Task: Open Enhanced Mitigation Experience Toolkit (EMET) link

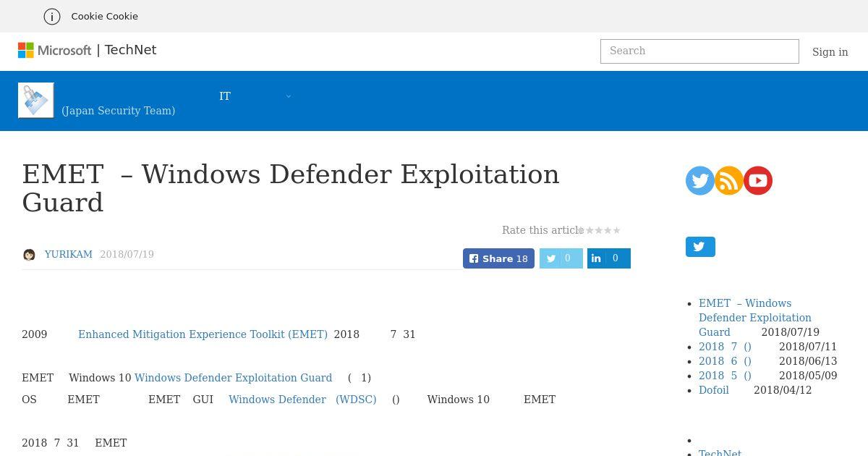Action: (203, 334)
